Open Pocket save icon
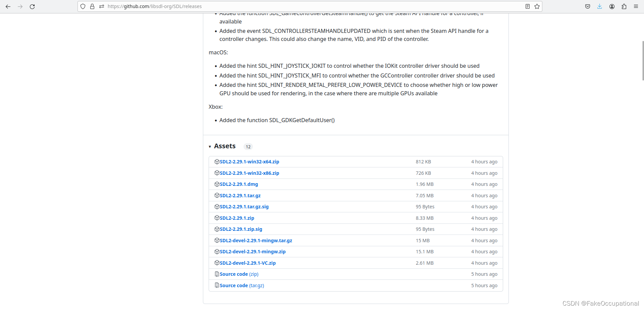This screenshot has width=644, height=310. [588, 6]
